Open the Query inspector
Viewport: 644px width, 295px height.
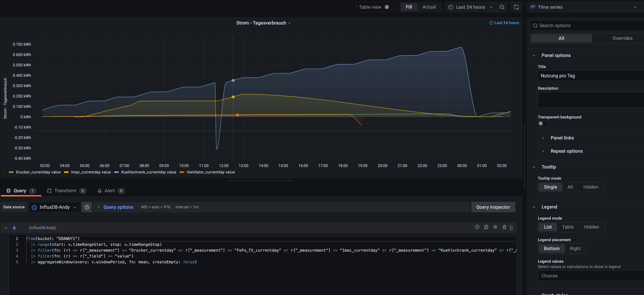point(493,207)
